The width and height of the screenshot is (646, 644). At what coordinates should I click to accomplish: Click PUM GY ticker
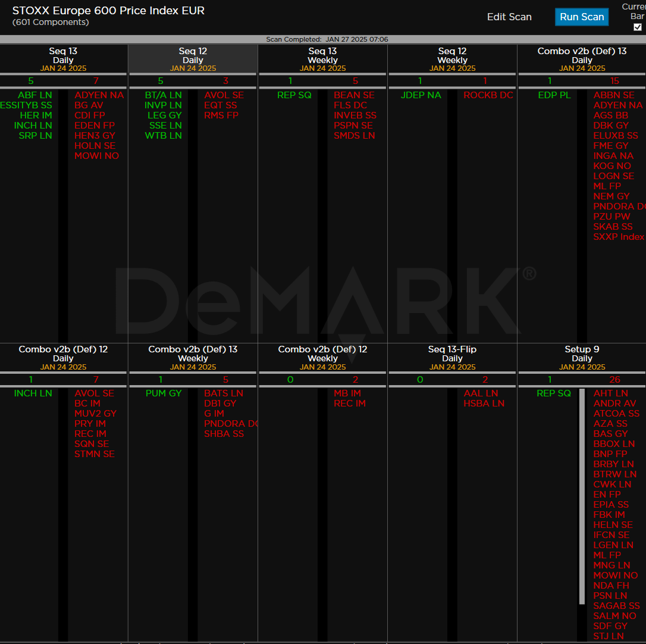point(164,393)
